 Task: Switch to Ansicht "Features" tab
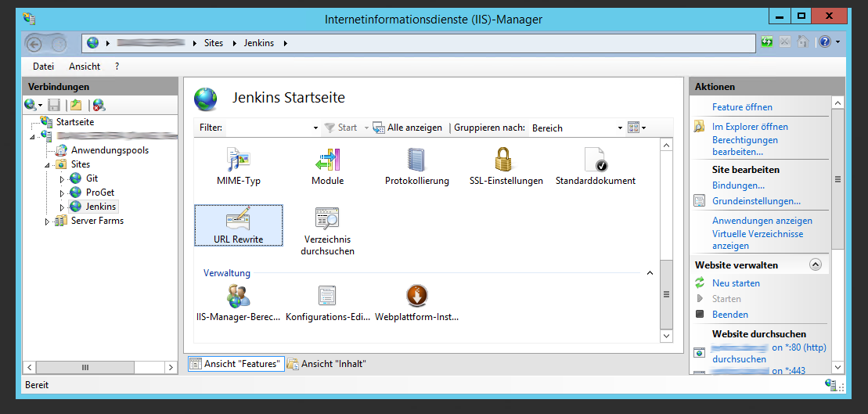pyautogui.click(x=236, y=364)
